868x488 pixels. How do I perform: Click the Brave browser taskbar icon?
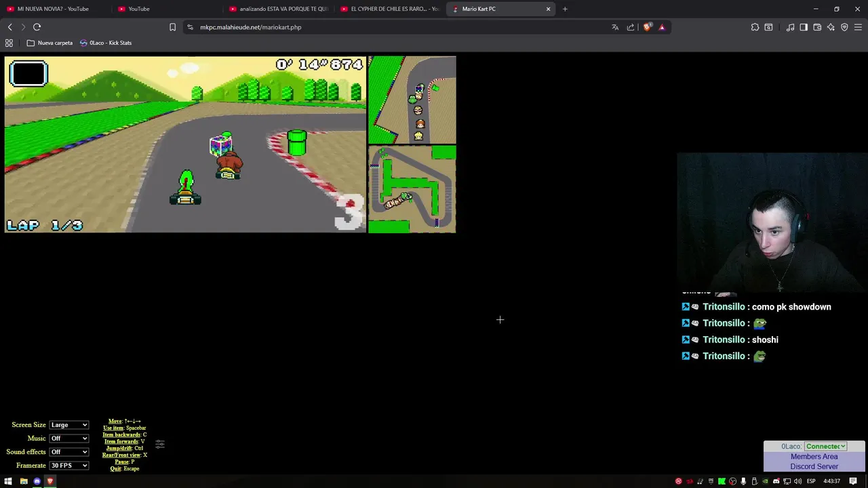[x=50, y=481]
